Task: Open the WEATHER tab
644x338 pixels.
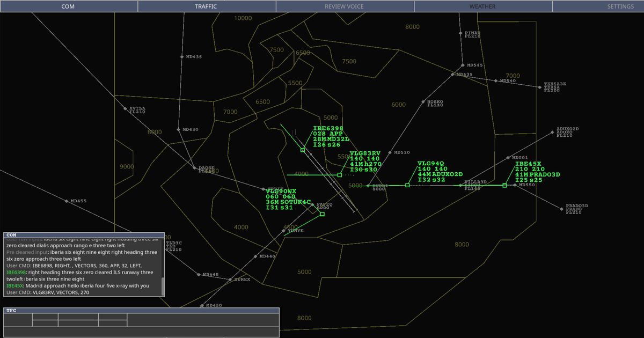Action: (482, 6)
